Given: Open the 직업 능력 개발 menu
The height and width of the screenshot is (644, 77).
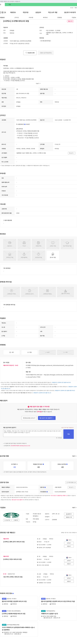Looking at the screenshot, I should (x=53, y=12).
